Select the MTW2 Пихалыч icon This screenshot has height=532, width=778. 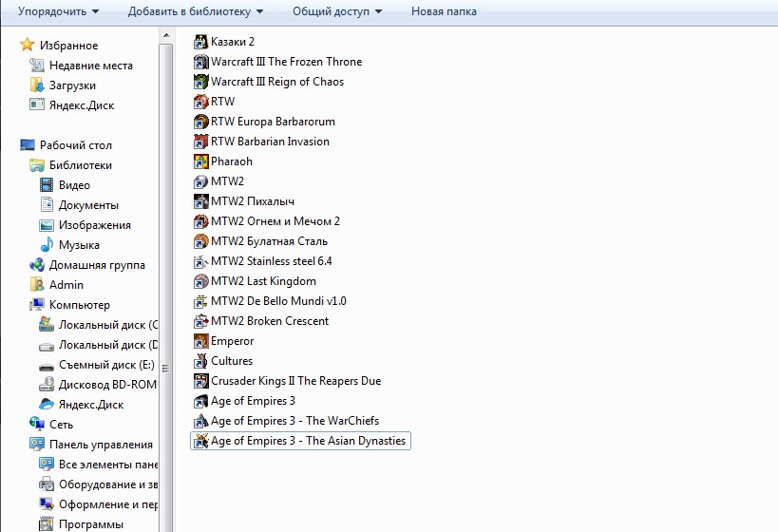click(x=200, y=201)
